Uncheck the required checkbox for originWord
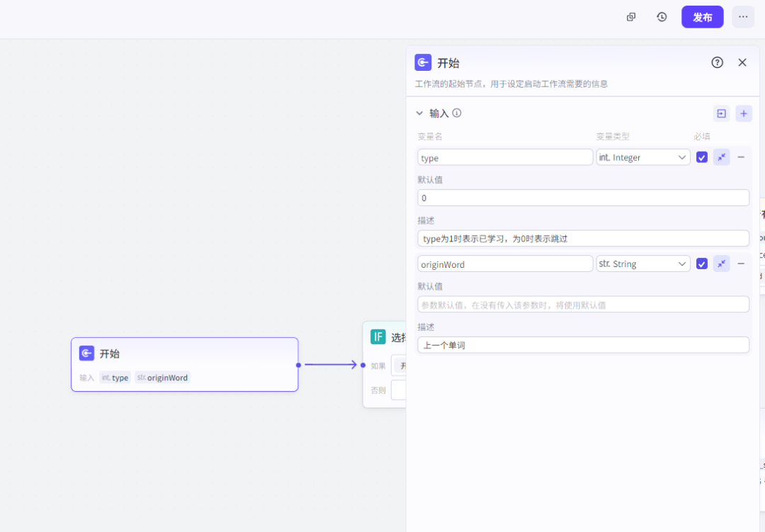Image resolution: width=765 pixels, height=532 pixels. tap(701, 264)
